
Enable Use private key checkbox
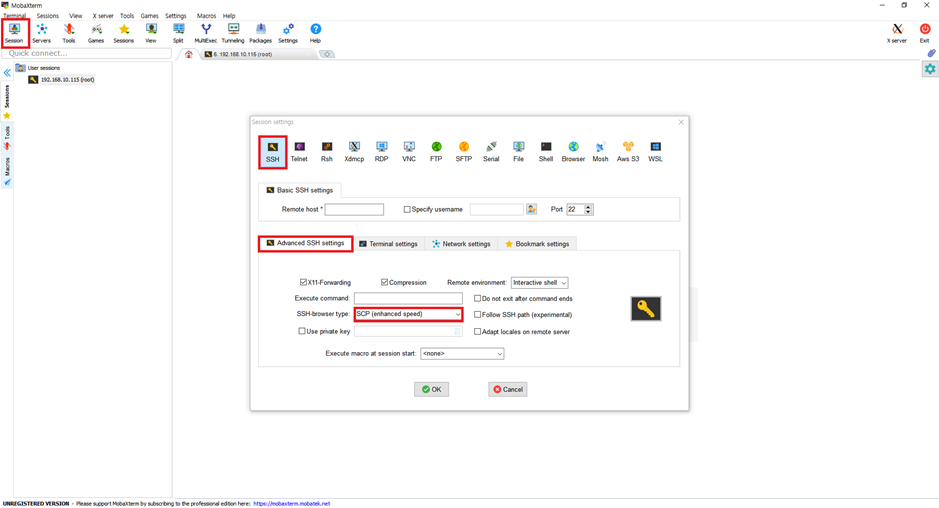point(302,331)
